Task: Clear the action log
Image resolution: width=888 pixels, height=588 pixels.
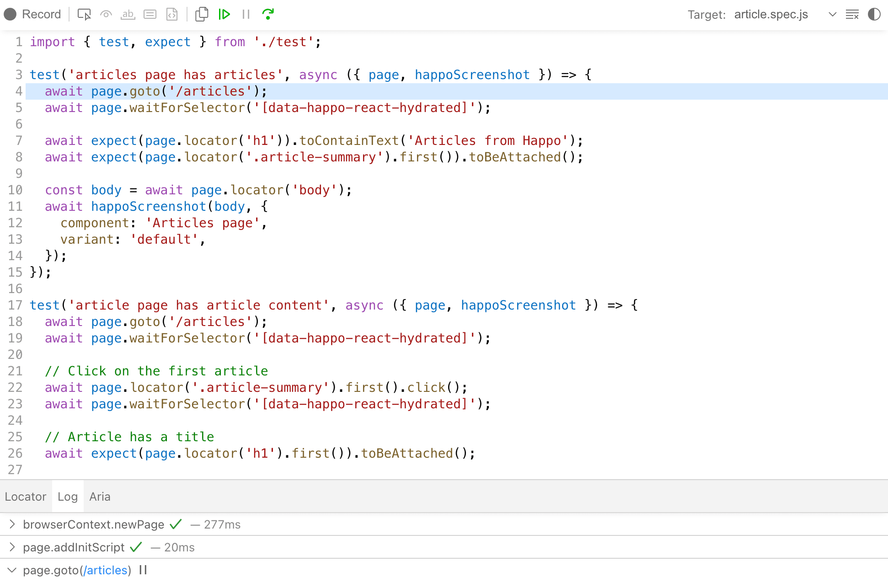Action: [x=852, y=14]
